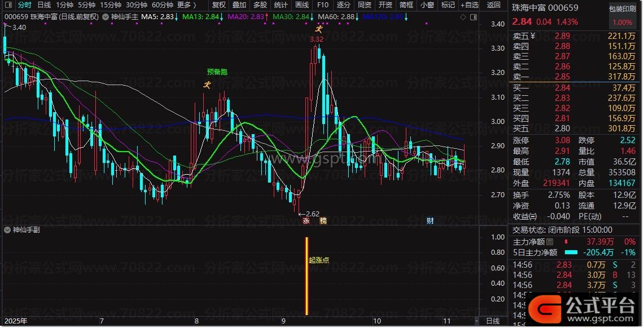The image size is (644, 328).
Task: Open the 神仙手副 sub-indicator dropdown arrow
Action: click(7, 230)
